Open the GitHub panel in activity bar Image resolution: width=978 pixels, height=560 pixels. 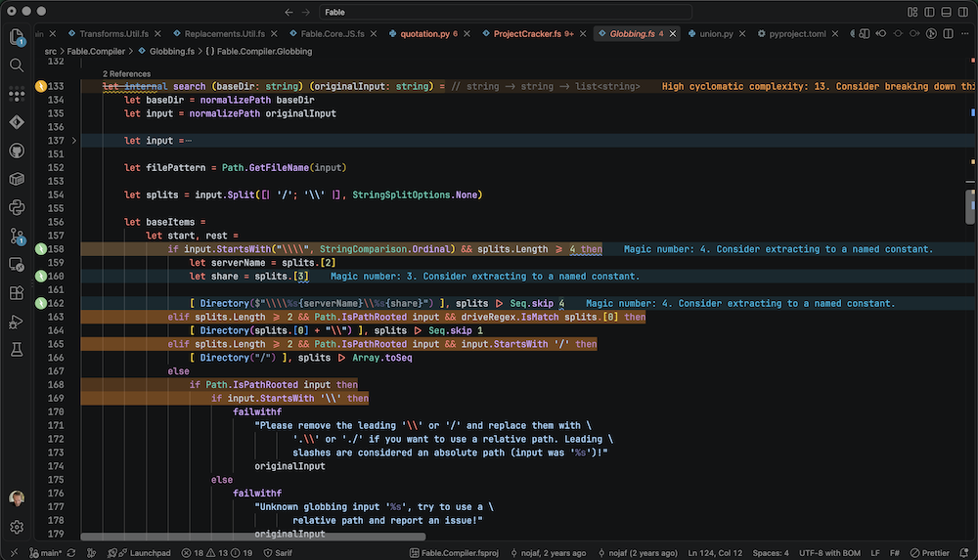click(17, 151)
